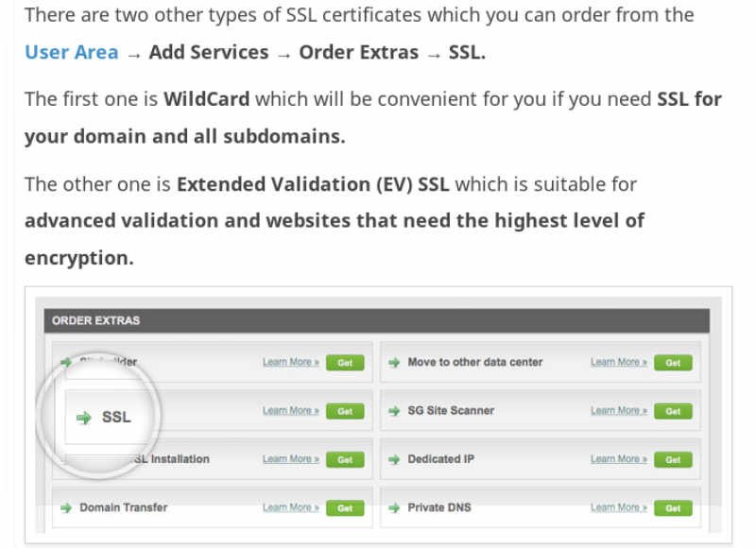
Task: Click the Domain Transfer label
Action: point(124,507)
